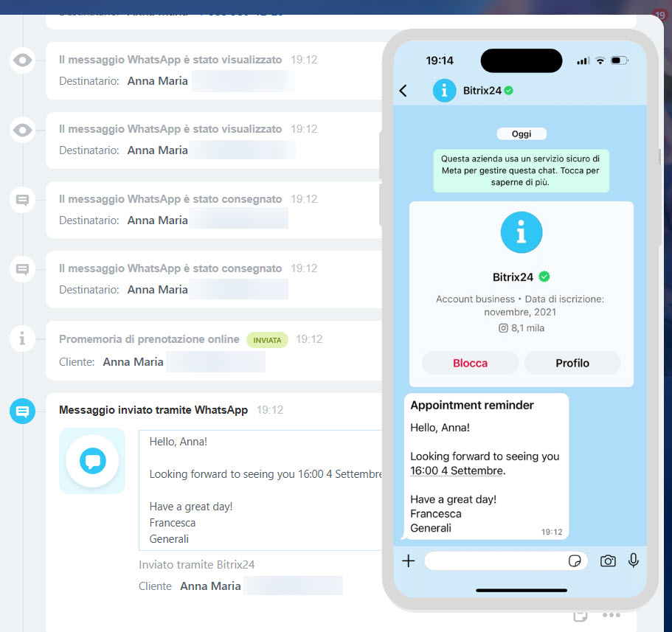Screen dimensions: 672x632
Task: Tap the Meta secure service notice
Action: [521, 170]
